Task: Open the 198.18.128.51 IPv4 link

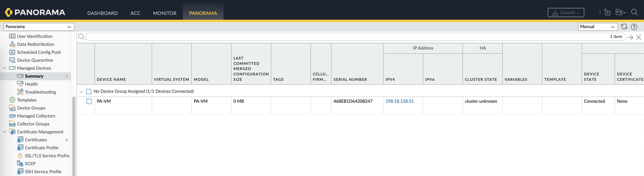Action: [x=399, y=101]
